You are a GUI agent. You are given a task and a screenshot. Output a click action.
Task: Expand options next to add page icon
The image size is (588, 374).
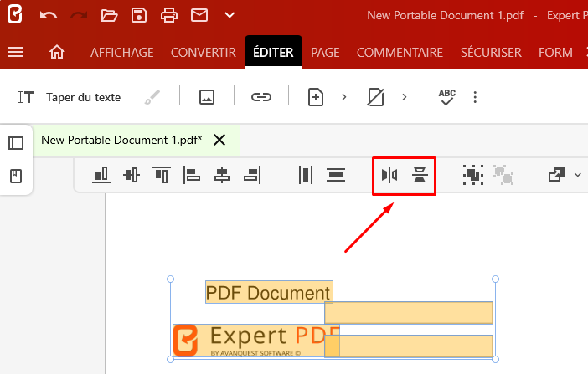[344, 97]
